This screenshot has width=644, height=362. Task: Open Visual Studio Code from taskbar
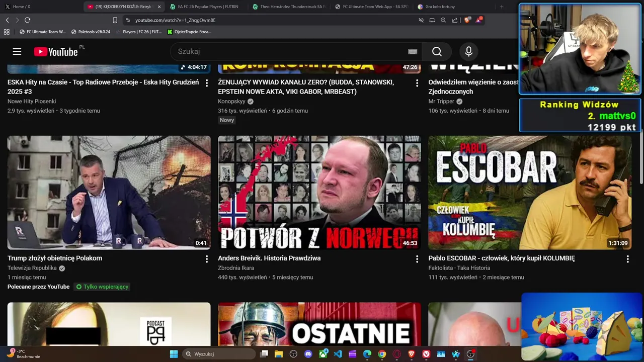[338, 354]
